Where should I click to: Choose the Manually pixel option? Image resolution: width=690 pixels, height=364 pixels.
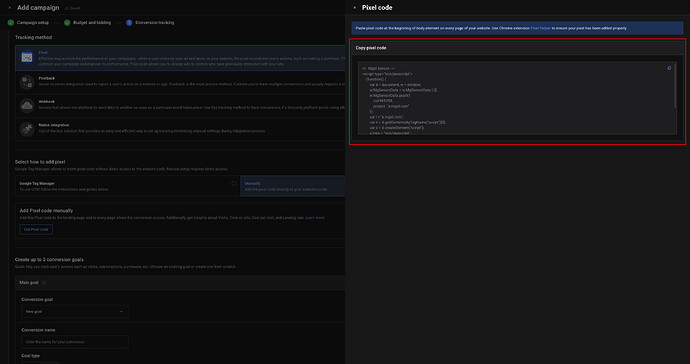293,186
